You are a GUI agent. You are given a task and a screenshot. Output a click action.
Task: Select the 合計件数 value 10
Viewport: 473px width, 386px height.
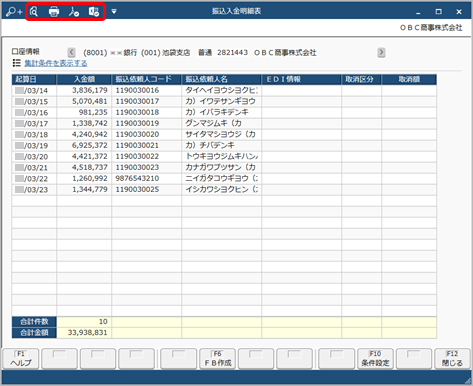click(84, 322)
